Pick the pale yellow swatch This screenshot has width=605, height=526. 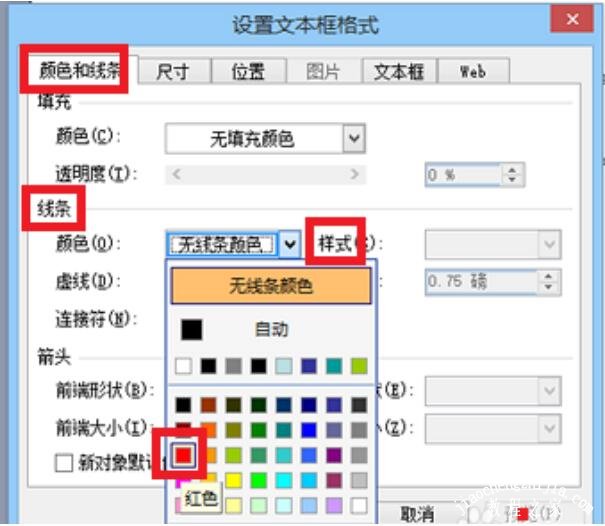pyautogui.click(x=233, y=506)
